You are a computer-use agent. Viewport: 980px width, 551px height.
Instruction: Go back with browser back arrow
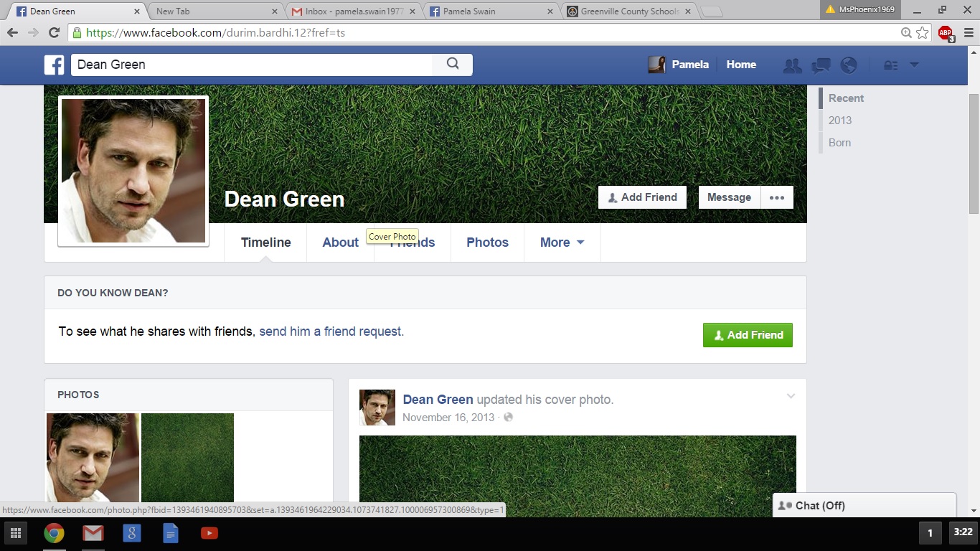point(12,33)
